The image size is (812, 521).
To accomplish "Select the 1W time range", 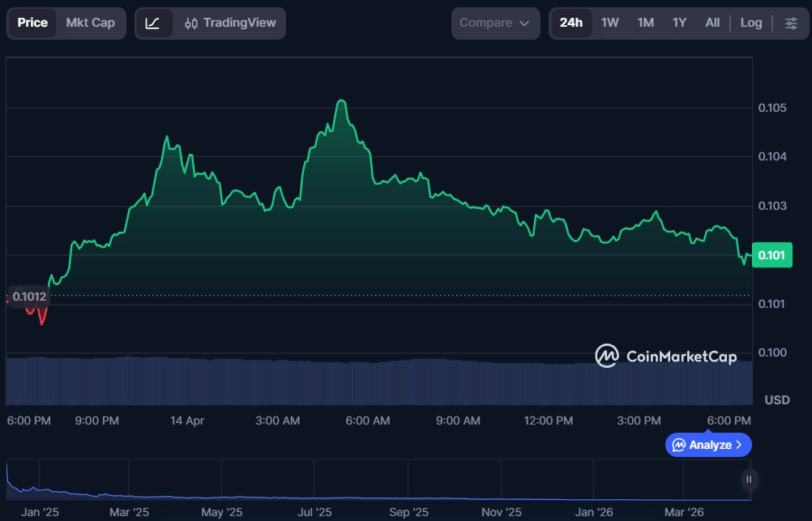I will [609, 23].
